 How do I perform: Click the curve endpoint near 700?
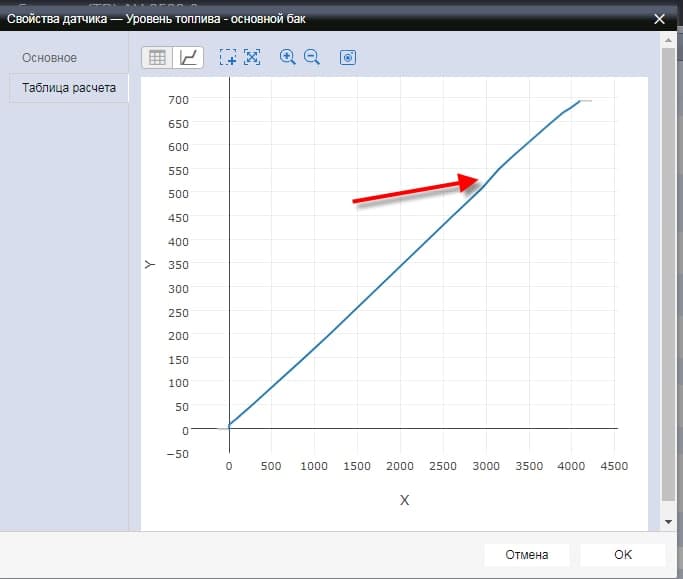coord(581,101)
